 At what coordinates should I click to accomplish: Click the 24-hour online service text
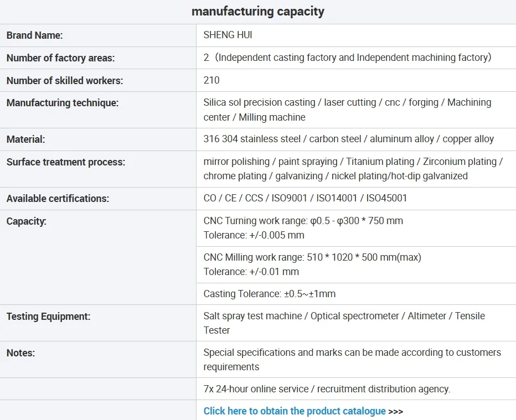[327, 389]
